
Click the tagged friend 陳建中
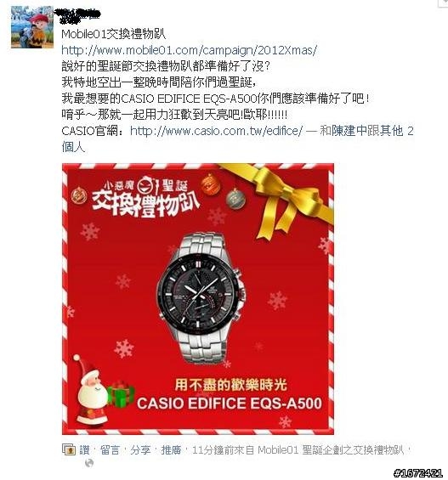[349, 131]
